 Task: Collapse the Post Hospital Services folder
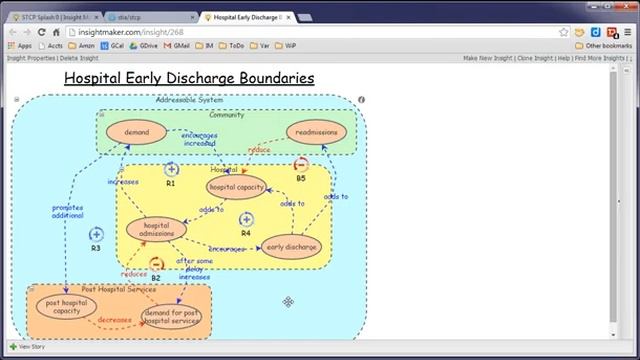tap(31, 289)
